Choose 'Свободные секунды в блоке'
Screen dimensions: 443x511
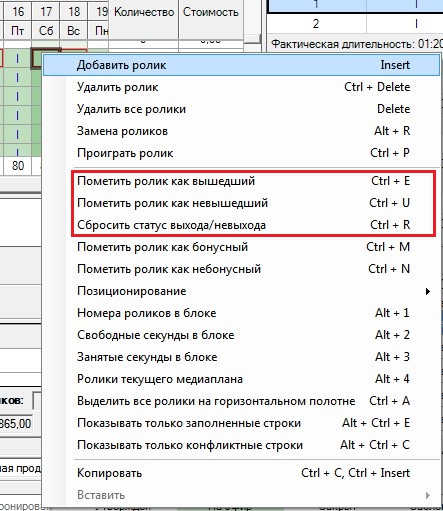(241, 335)
